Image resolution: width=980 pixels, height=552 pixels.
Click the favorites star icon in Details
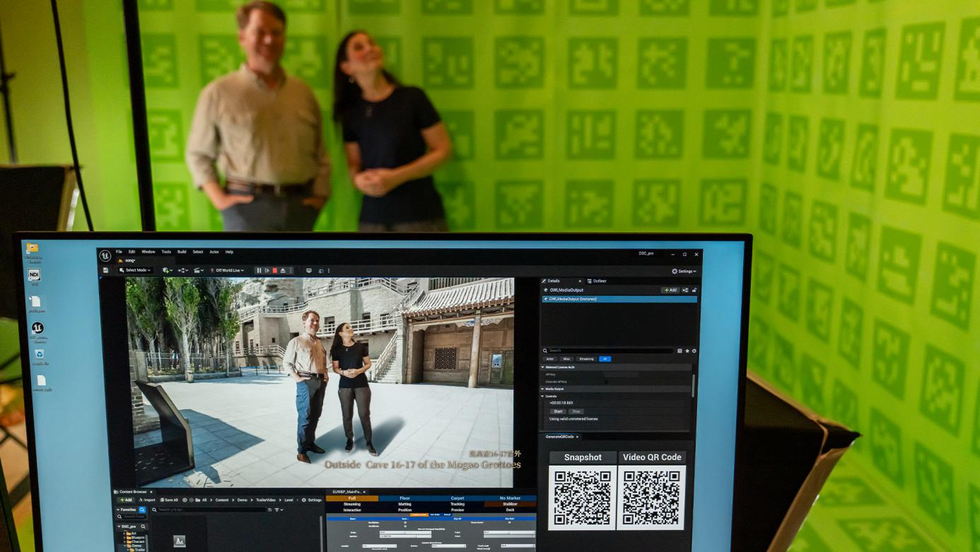pyautogui.click(x=687, y=351)
